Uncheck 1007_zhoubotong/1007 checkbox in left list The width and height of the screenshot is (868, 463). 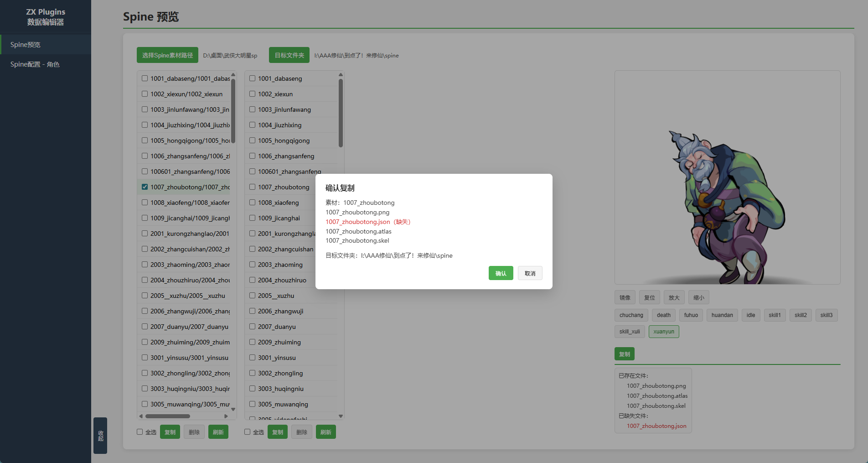145,187
